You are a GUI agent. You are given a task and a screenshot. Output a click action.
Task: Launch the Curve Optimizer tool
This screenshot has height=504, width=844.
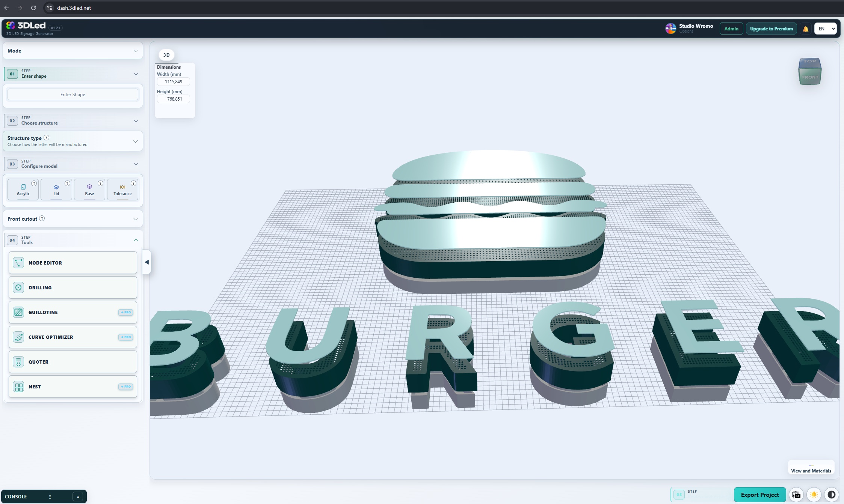(x=72, y=337)
